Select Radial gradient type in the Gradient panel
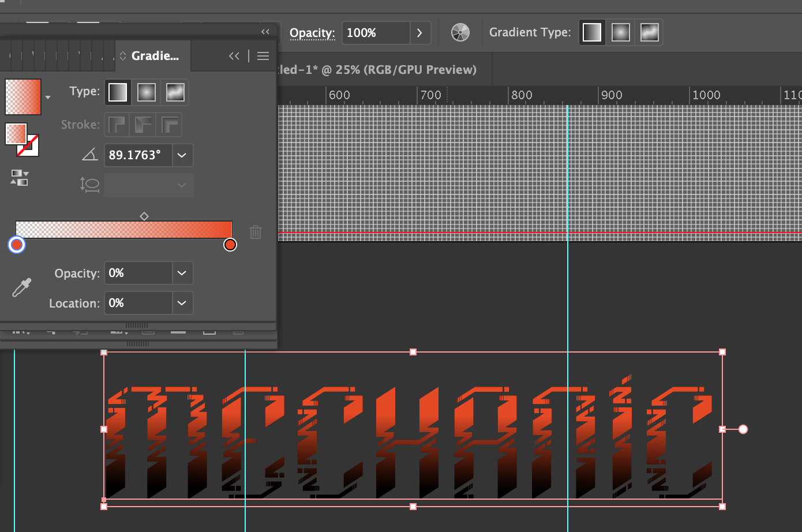802x532 pixels. pyautogui.click(x=146, y=92)
